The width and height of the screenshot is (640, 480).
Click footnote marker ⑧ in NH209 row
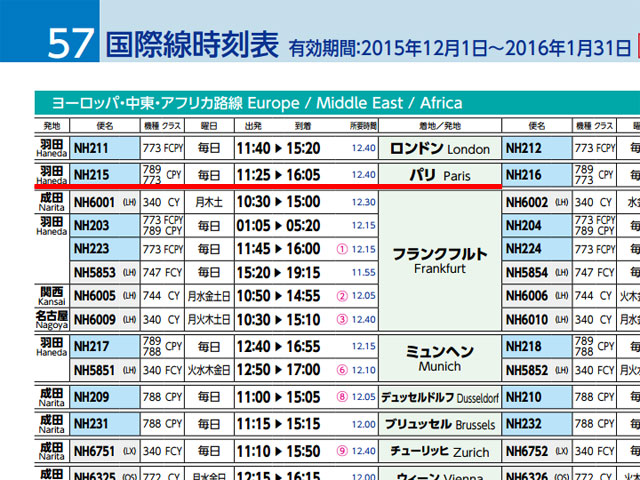coord(342,397)
